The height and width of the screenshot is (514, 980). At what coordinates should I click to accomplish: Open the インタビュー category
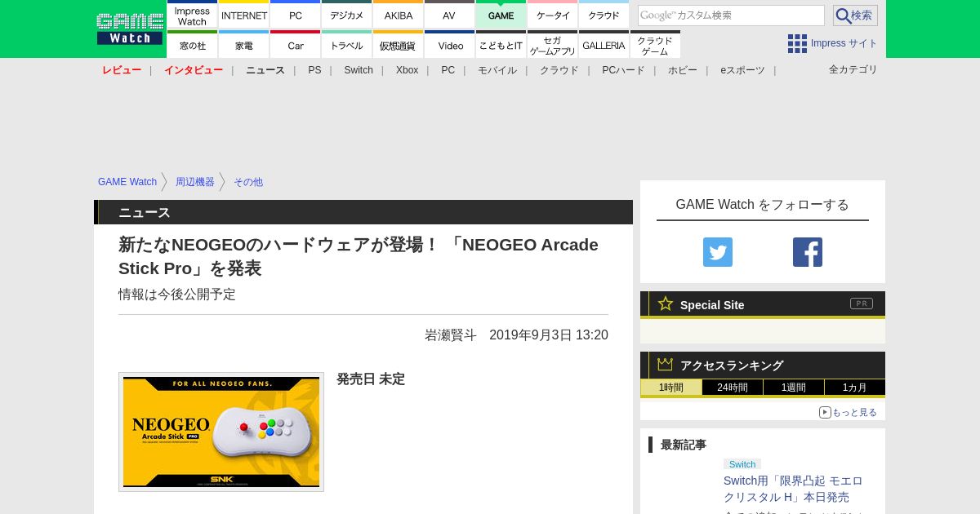tap(194, 70)
